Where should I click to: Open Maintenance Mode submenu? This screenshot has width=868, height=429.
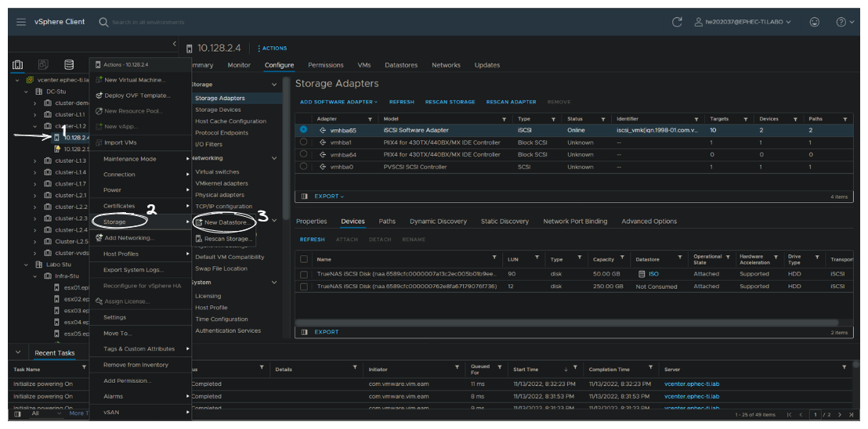coord(140,159)
